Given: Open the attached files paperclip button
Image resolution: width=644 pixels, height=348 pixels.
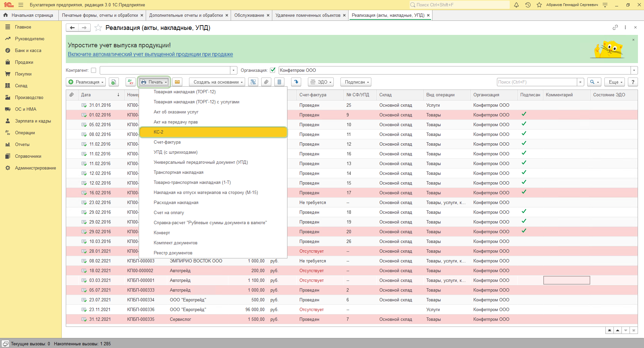Looking at the screenshot, I should coord(266,82).
